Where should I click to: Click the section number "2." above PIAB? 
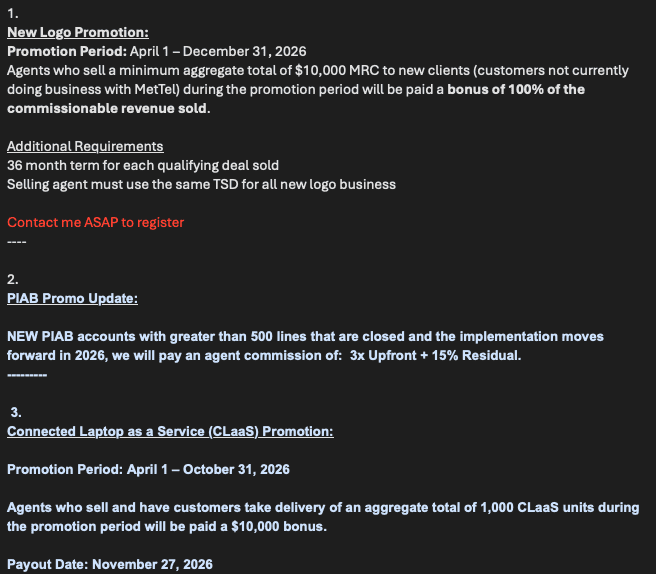[x=12, y=279]
